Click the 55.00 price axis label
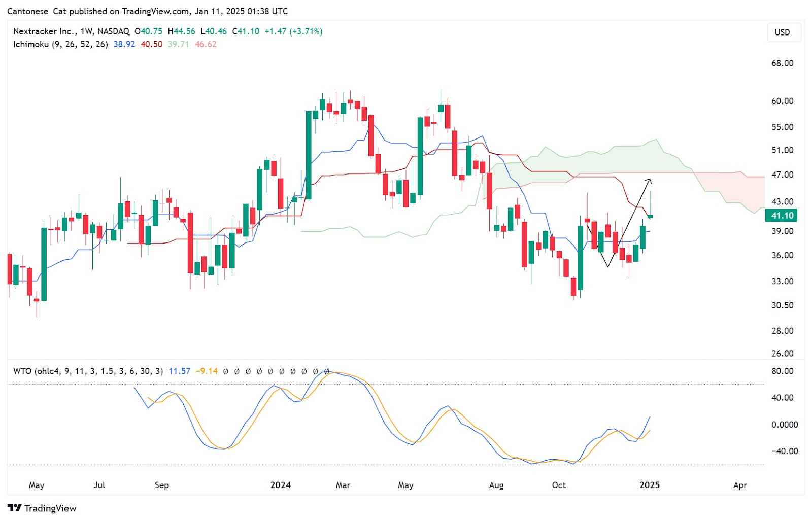The image size is (812, 521). click(x=782, y=127)
